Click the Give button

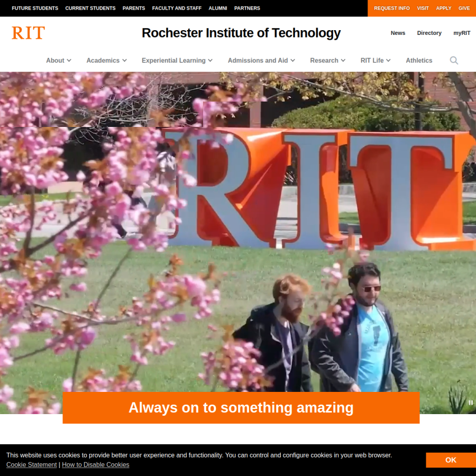point(464,8)
